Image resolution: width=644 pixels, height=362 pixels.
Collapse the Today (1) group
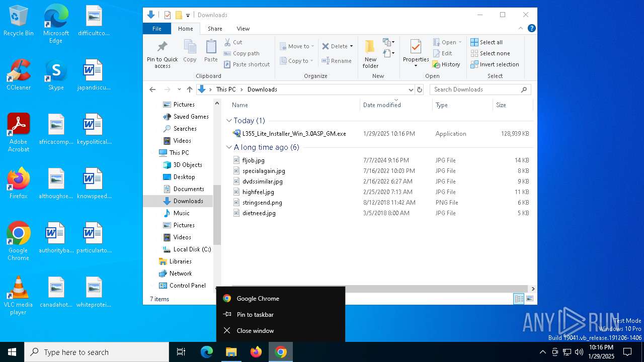pos(229,121)
